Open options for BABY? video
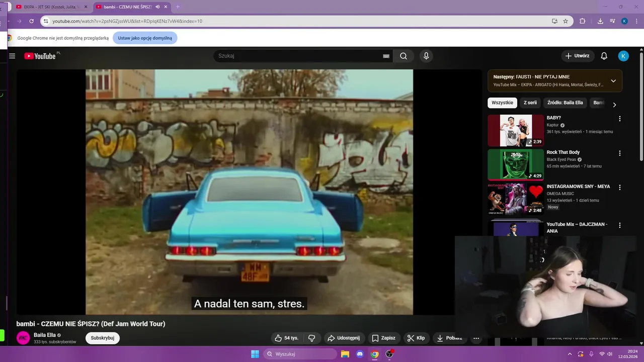Screen dimensions: 644x362 pyautogui.click(x=620, y=119)
